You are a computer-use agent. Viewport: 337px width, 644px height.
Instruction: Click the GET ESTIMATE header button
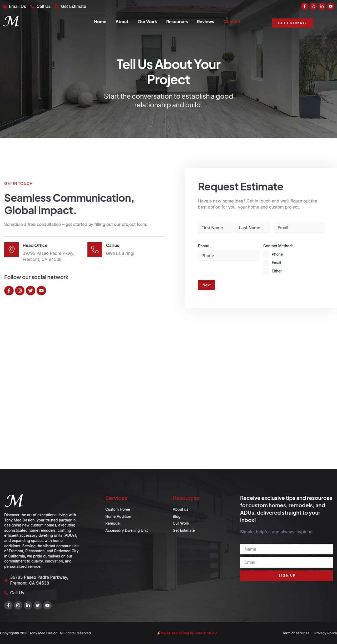click(292, 23)
